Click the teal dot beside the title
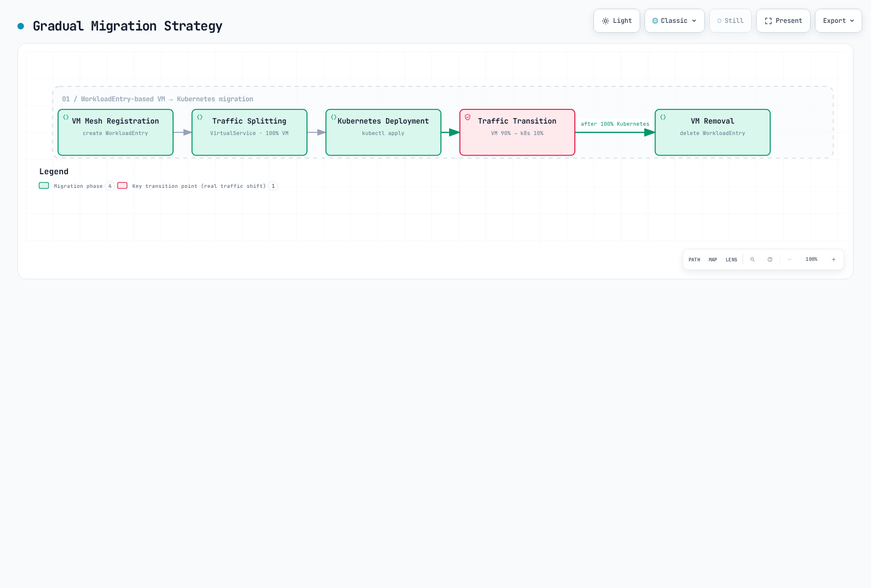The image size is (871, 588). tap(21, 26)
